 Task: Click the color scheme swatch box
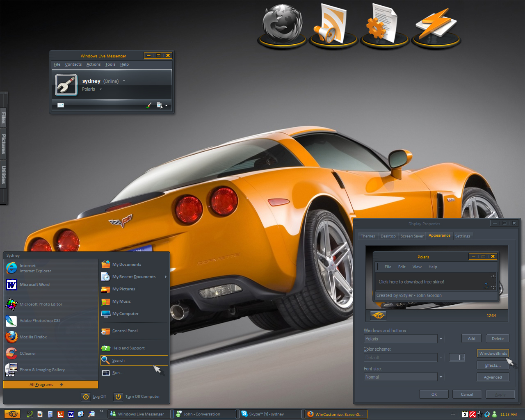(455, 358)
